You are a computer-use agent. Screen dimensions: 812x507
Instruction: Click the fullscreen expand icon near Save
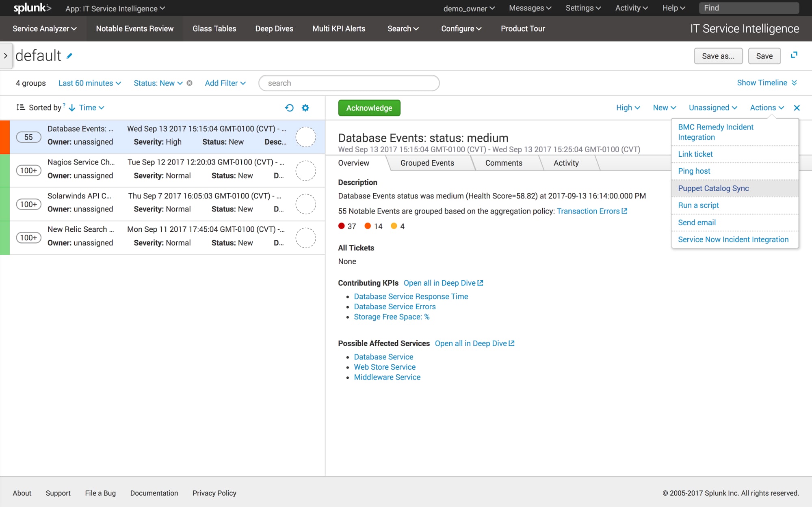794,55
